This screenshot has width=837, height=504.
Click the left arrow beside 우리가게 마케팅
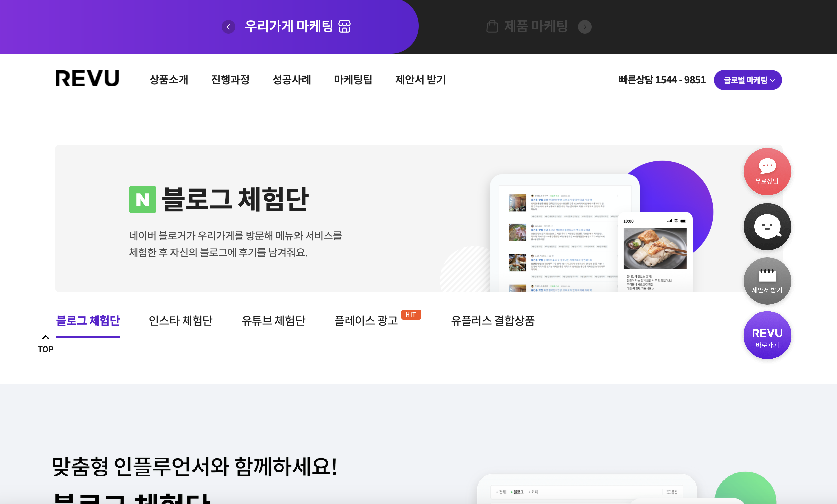[x=228, y=27]
